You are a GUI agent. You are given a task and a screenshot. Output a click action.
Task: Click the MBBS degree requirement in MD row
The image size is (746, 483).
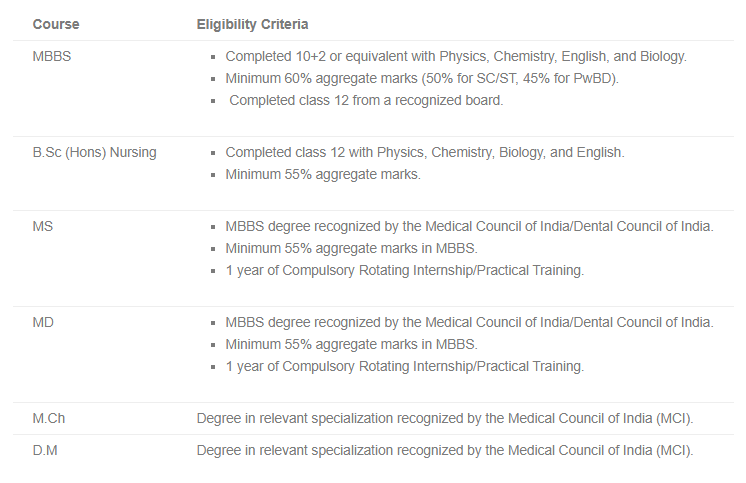[x=469, y=322]
